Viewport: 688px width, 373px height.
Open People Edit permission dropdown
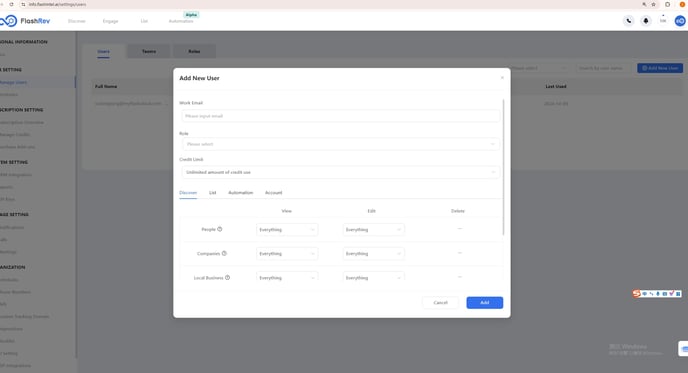[x=373, y=230]
